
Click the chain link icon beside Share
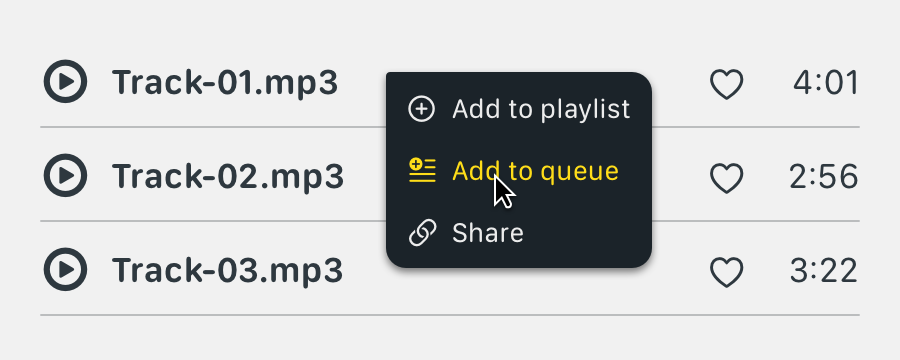point(422,233)
